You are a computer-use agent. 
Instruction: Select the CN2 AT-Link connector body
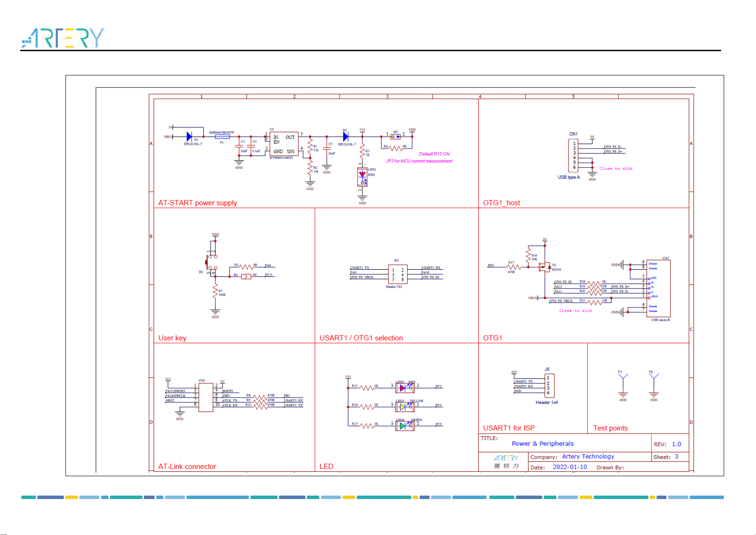205,396
